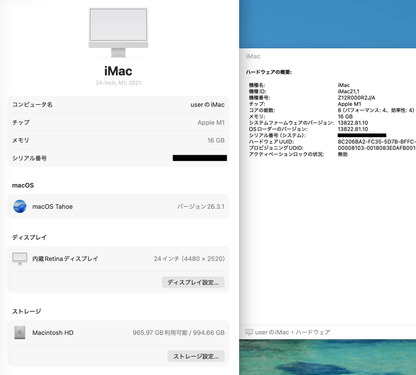
Task: Click the シリアル番号 label in About panel
Action: coord(29,158)
